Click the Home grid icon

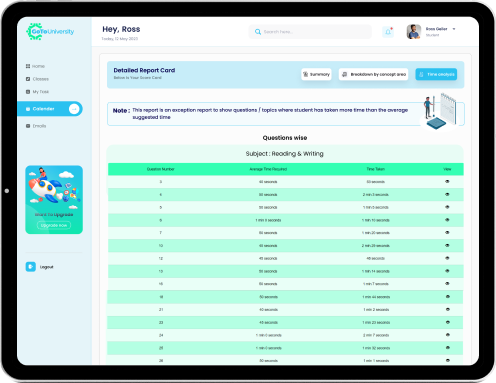click(28, 66)
